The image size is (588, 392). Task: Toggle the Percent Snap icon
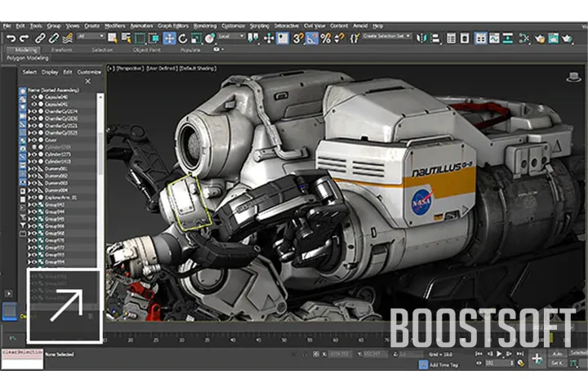point(326,38)
